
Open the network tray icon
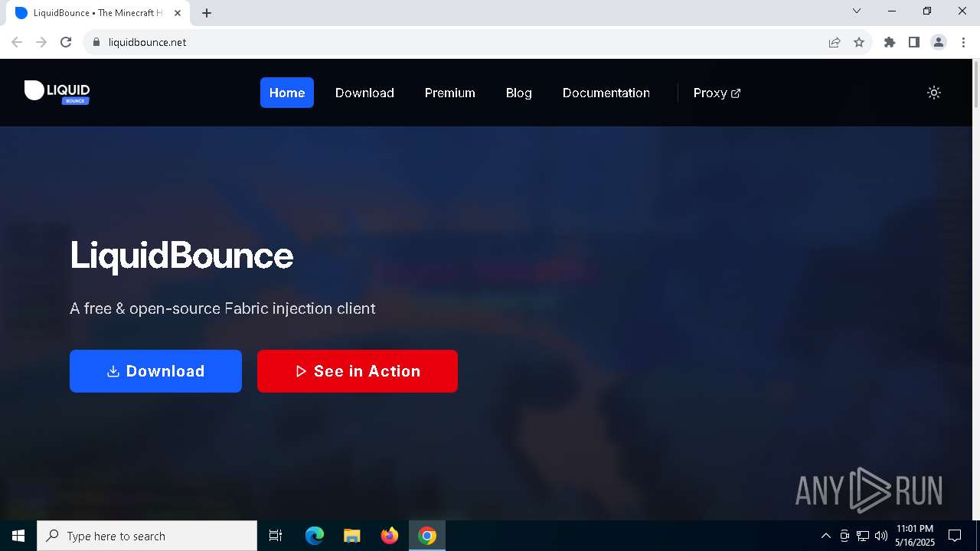(x=863, y=536)
